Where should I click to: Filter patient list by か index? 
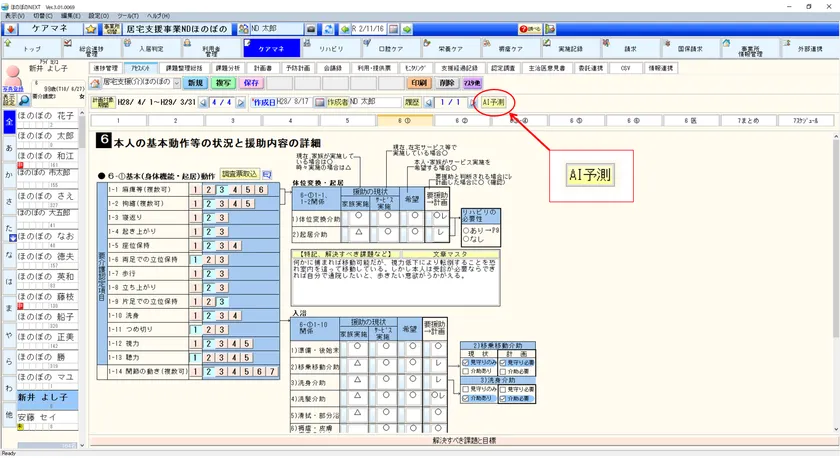[x=9, y=175]
